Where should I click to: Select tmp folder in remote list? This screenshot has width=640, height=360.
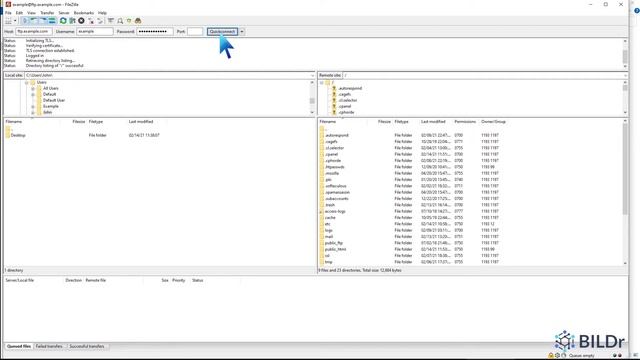[329, 262]
